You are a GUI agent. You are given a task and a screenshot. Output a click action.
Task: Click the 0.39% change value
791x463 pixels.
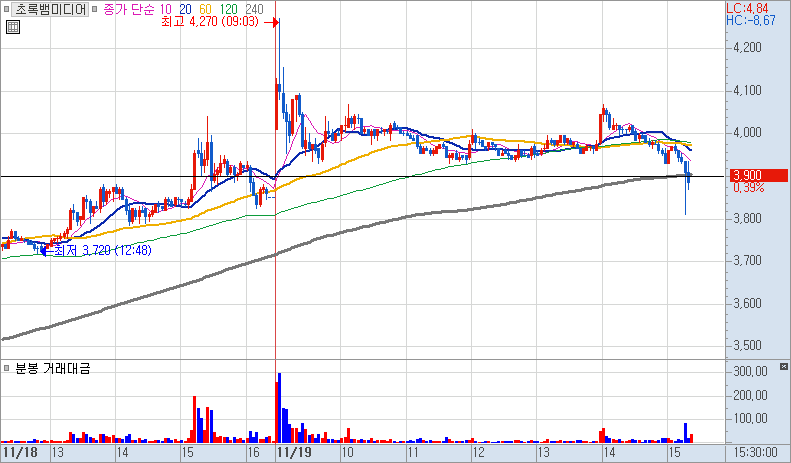[749, 188]
